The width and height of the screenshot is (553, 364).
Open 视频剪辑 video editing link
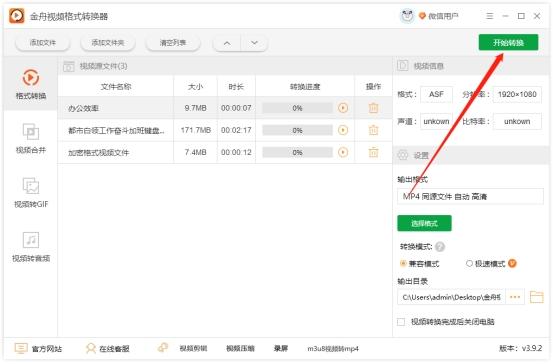pyautogui.click(x=193, y=349)
